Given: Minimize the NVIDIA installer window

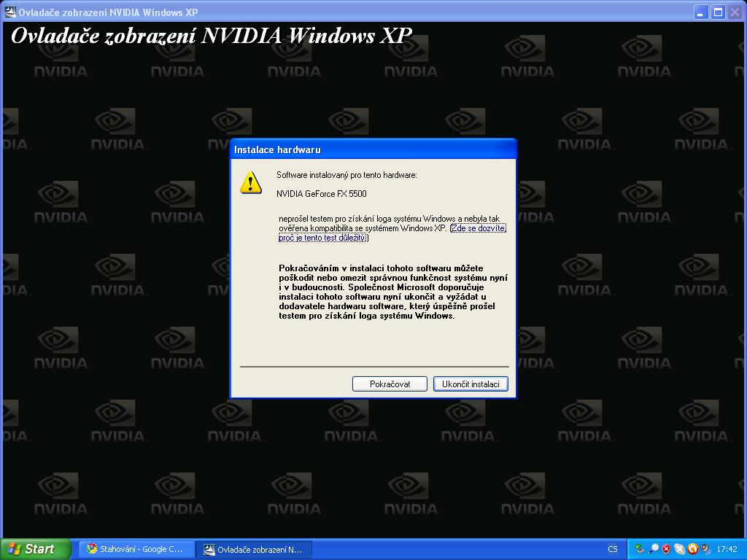Looking at the screenshot, I should click(700, 12).
